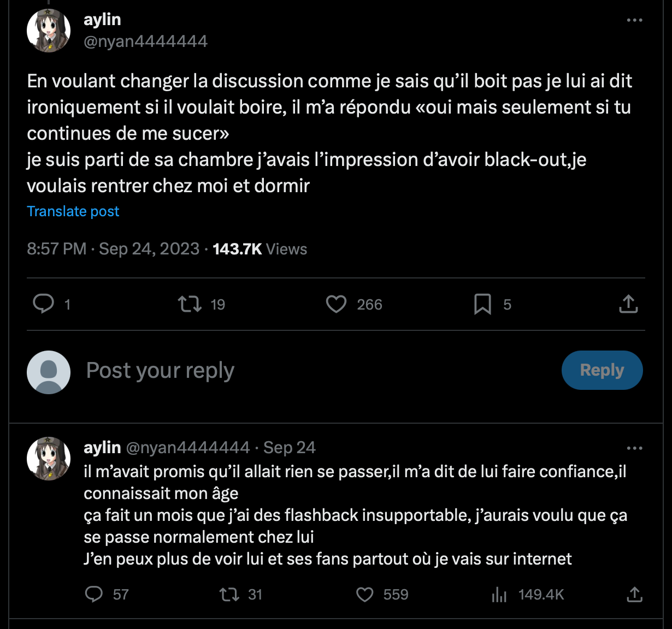Click the Sep 24 date on the reply

coord(290,448)
